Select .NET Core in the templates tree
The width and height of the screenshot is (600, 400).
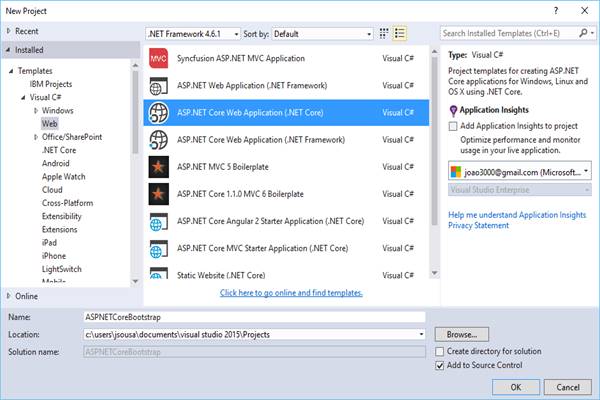click(x=59, y=150)
